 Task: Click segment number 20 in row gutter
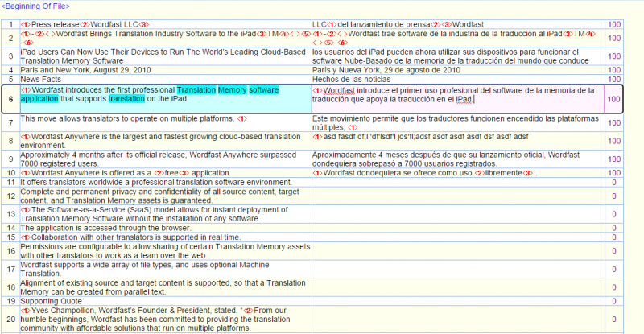(x=10, y=320)
